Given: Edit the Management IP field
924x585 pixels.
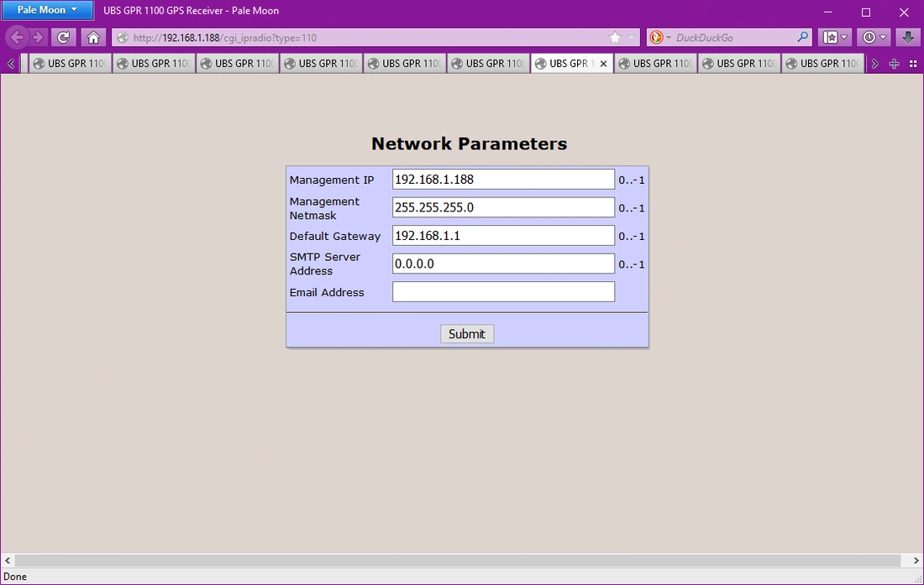Looking at the screenshot, I should click(503, 180).
